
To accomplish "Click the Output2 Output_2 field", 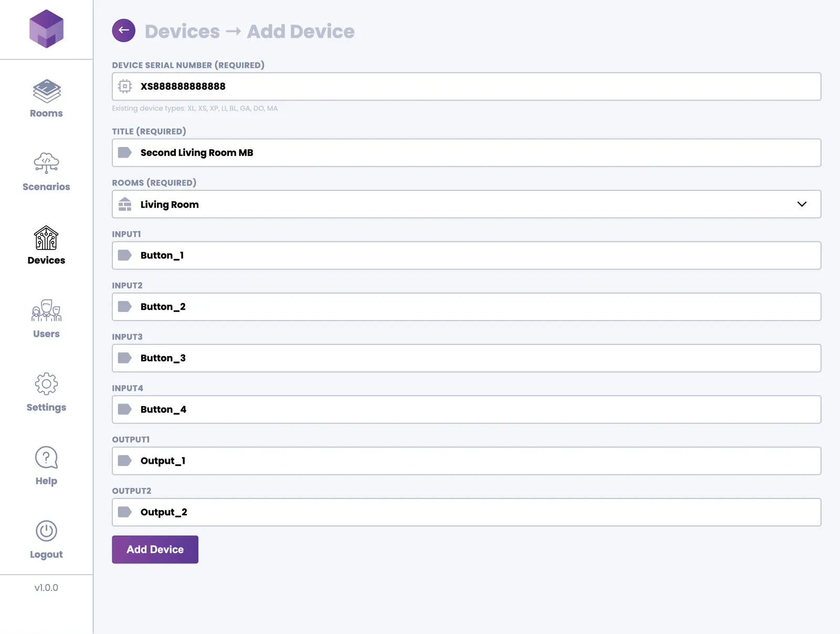I will click(472, 512).
